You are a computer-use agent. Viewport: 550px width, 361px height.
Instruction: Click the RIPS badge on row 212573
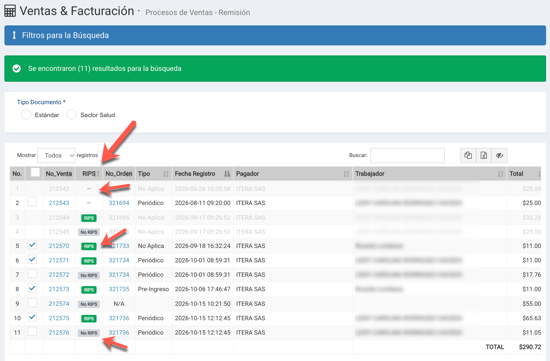(x=89, y=290)
